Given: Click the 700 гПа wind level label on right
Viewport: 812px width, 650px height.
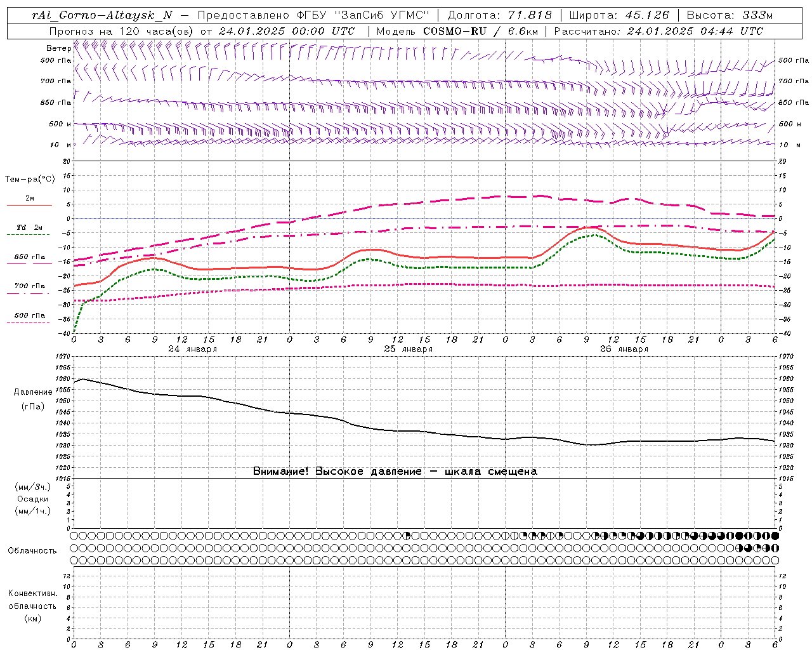Looking at the screenshot, I should coord(794,81).
